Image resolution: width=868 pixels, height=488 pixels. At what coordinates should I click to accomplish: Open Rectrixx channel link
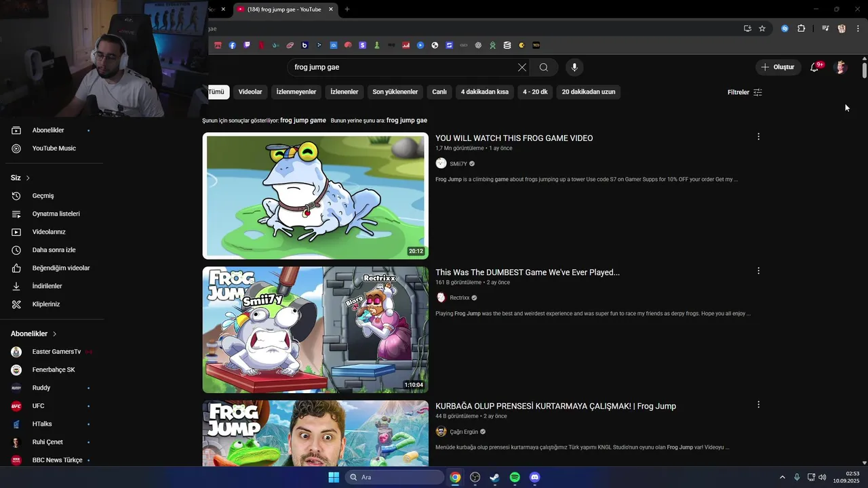(460, 298)
